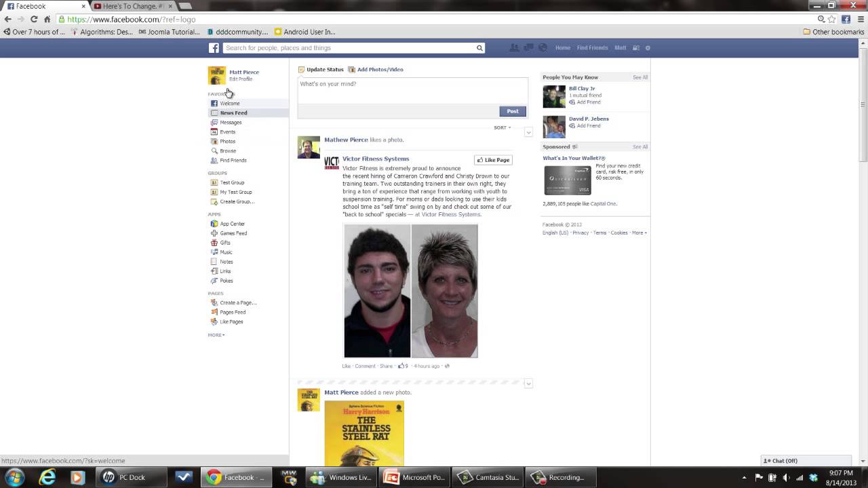Open the privacy shortcuts icon next to Matt
The height and width of the screenshot is (488, 868).
click(636, 48)
